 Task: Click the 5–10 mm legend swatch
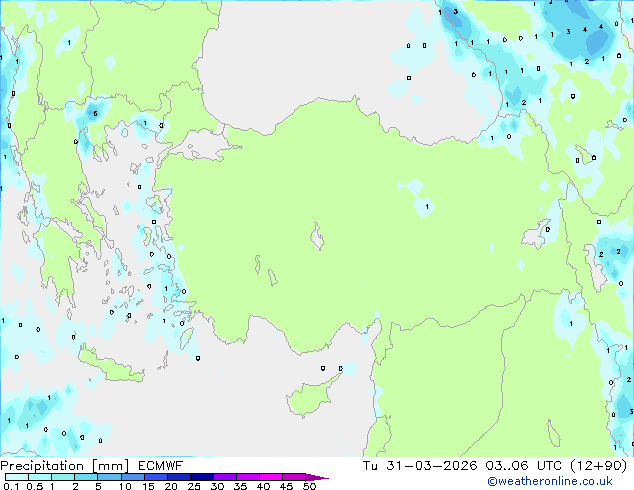coord(109,477)
